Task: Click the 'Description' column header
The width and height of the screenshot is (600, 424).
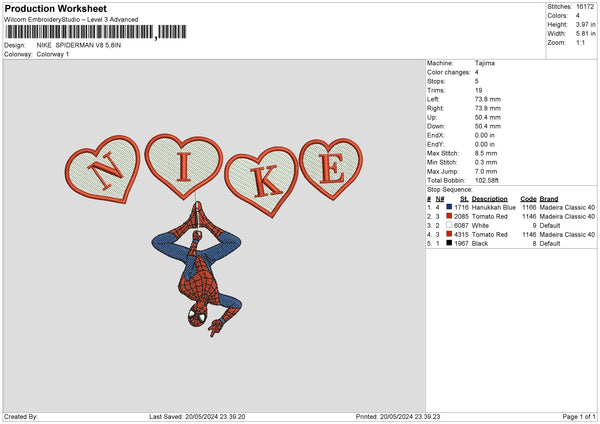Action: [489, 199]
